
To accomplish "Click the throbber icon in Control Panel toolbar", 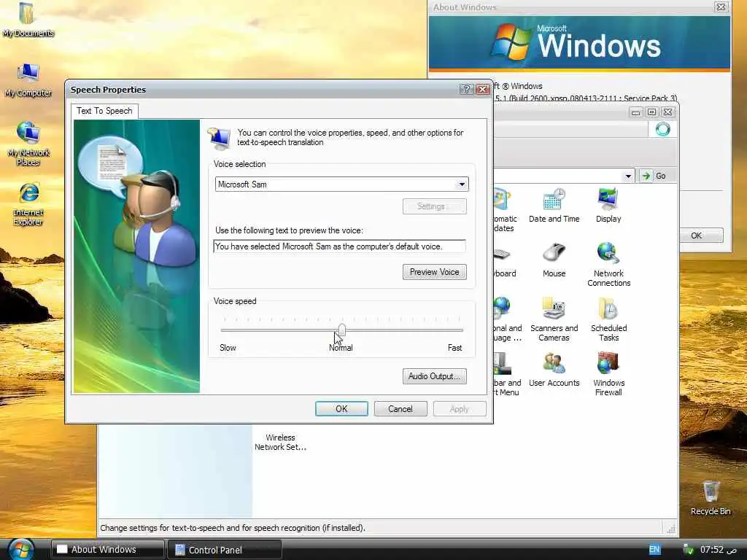I will pos(662,129).
